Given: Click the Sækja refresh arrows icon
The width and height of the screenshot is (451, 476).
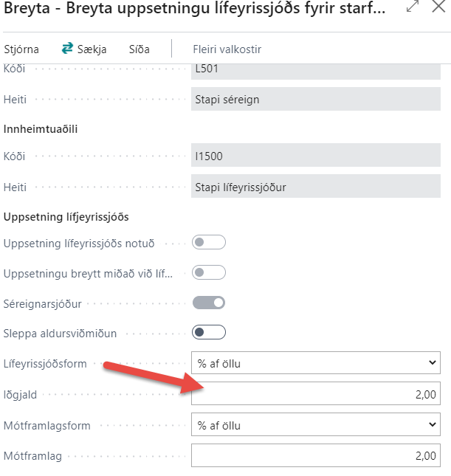Looking at the screenshot, I should pyautogui.click(x=67, y=49).
